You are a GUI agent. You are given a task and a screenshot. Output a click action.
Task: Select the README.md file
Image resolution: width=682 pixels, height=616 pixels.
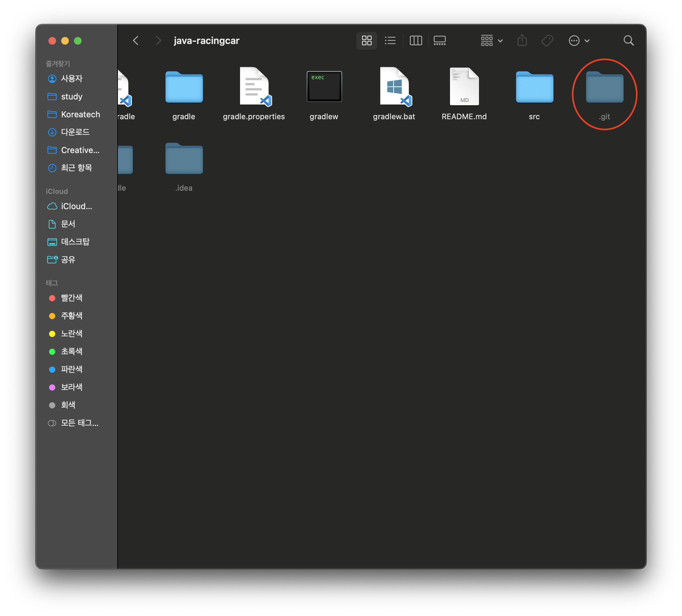pyautogui.click(x=464, y=87)
